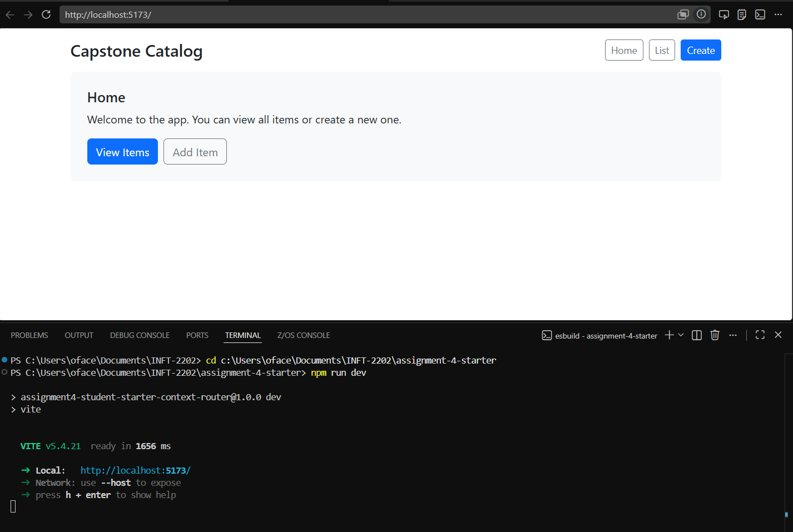Switch to the DEBUG CONSOLE tab
This screenshot has width=793, height=532.
pos(140,335)
